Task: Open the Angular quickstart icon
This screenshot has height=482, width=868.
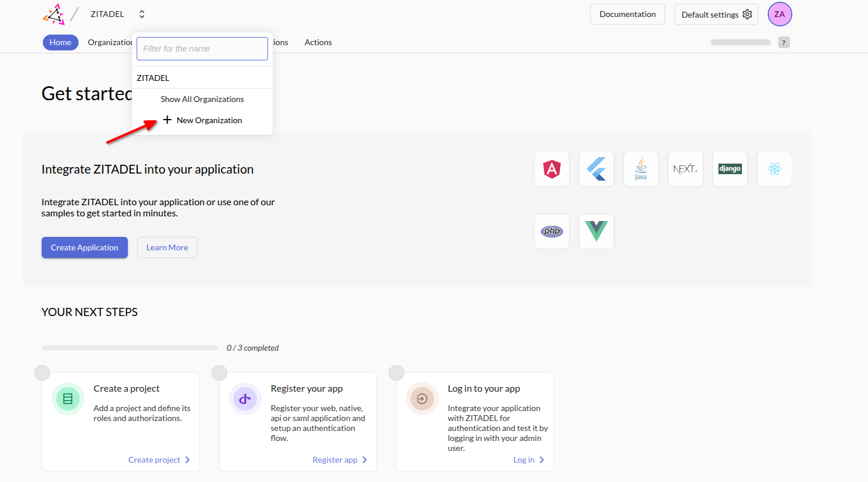Action: (551, 169)
